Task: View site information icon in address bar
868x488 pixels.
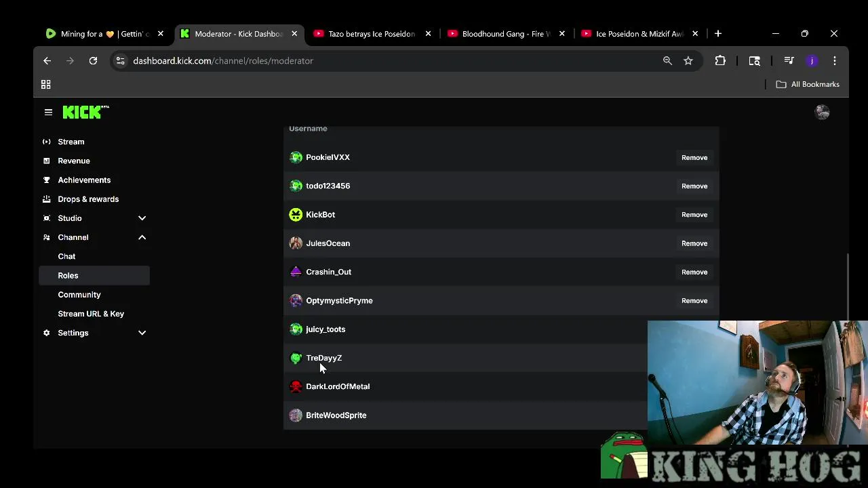Action: (120, 61)
